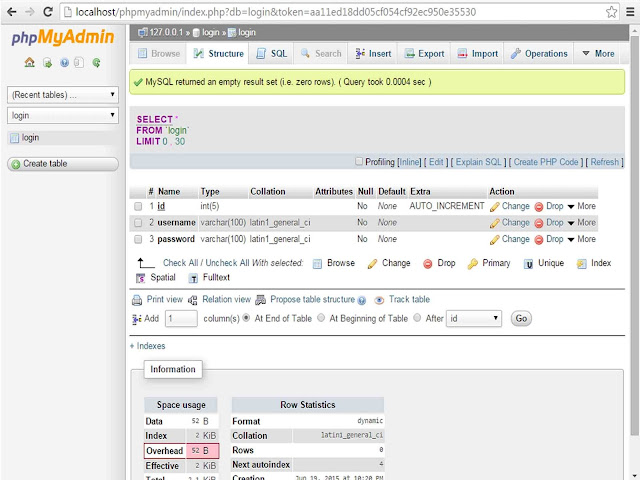Click the red Drop icon for username row

click(539, 223)
